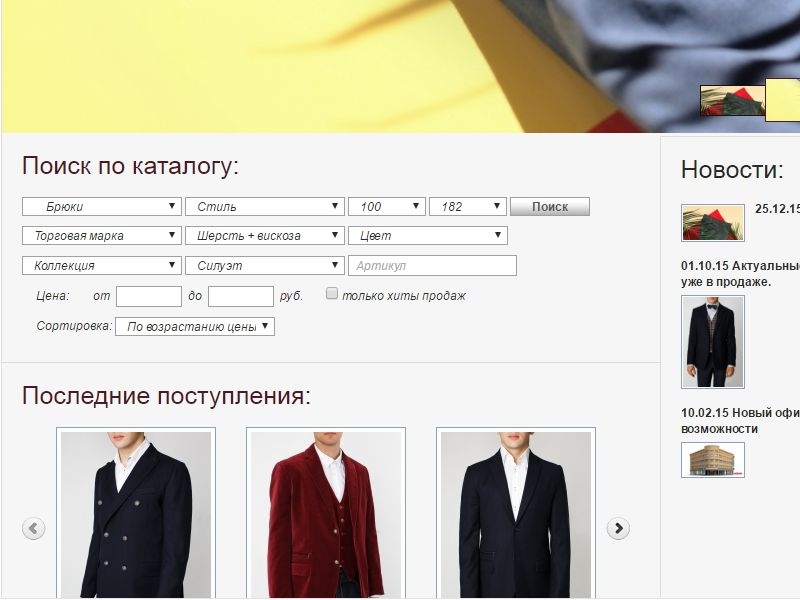Screen dimensions: 800x600
Task: Click the next arrow in product carousel
Action: click(x=618, y=528)
